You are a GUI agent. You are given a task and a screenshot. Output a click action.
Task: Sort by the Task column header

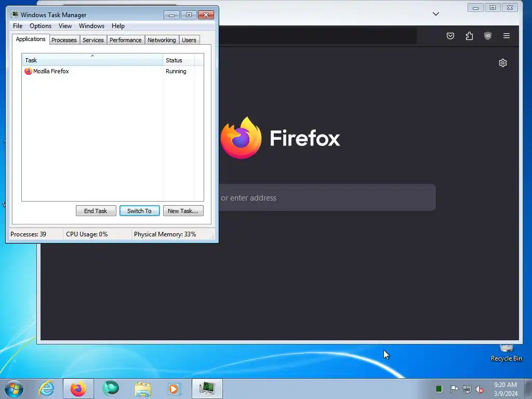pyautogui.click(x=92, y=60)
